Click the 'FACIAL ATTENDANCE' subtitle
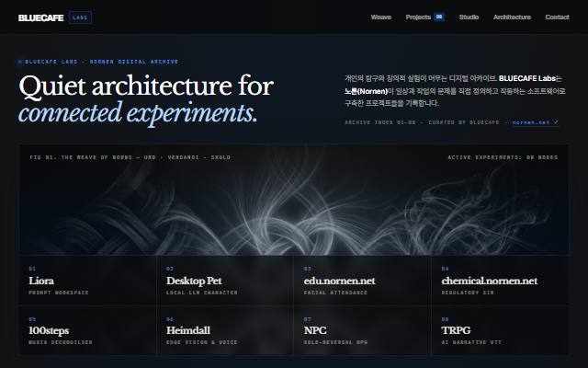This screenshot has width=588, height=368. [335, 293]
